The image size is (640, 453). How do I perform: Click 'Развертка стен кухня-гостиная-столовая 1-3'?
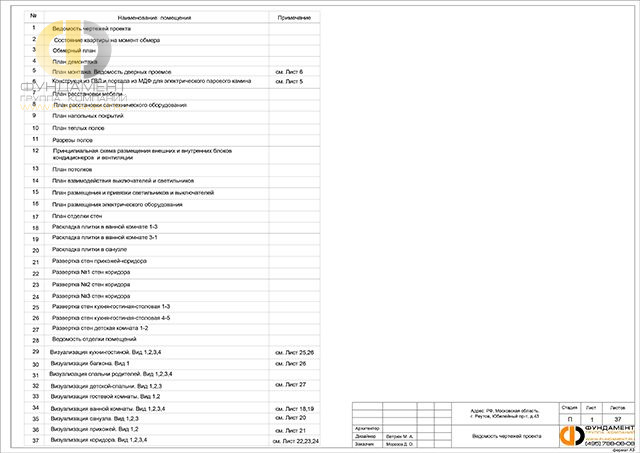click(x=111, y=307)
